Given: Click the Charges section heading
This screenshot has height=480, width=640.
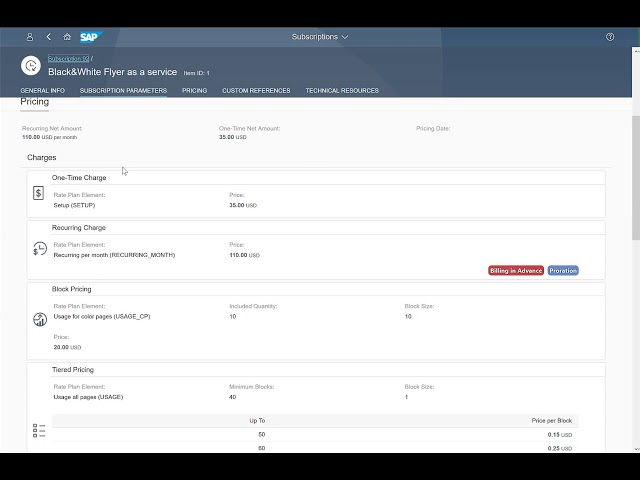Looking at the screenshot, I should 42,158.
